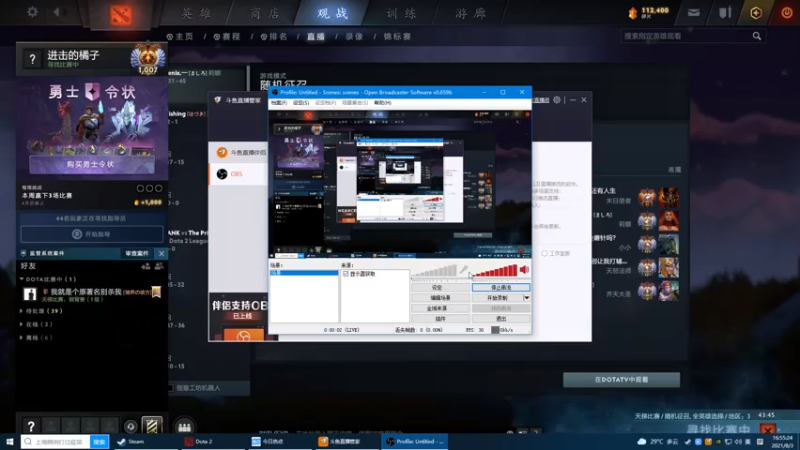Switch to the 锦标赛 sub-tab
This screenshot has width=800, height=450.
click(397, 37)
